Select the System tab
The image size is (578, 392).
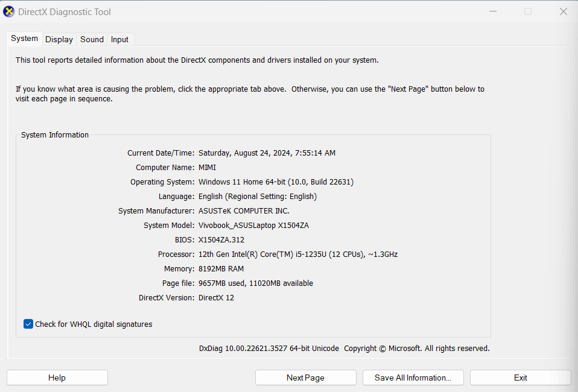24,39
